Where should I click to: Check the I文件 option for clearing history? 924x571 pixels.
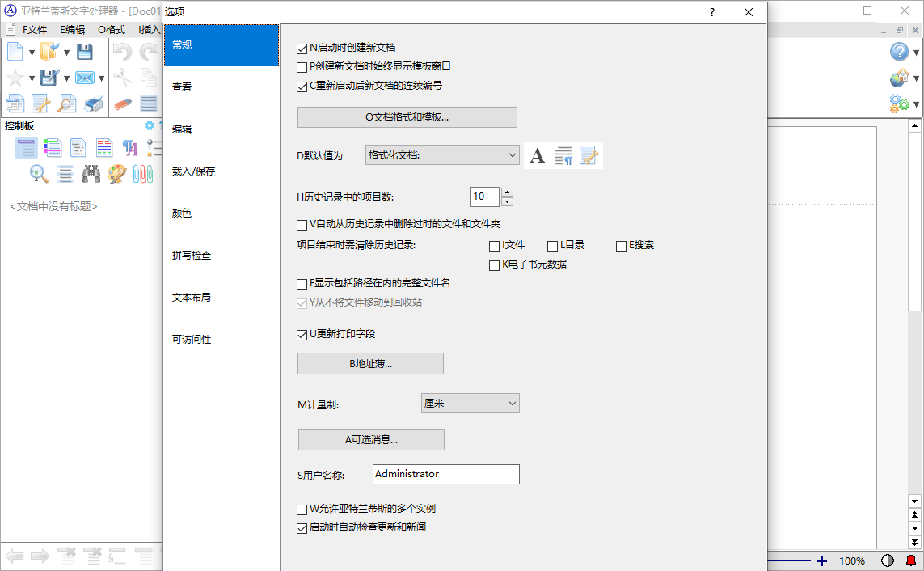coord(493,245)
